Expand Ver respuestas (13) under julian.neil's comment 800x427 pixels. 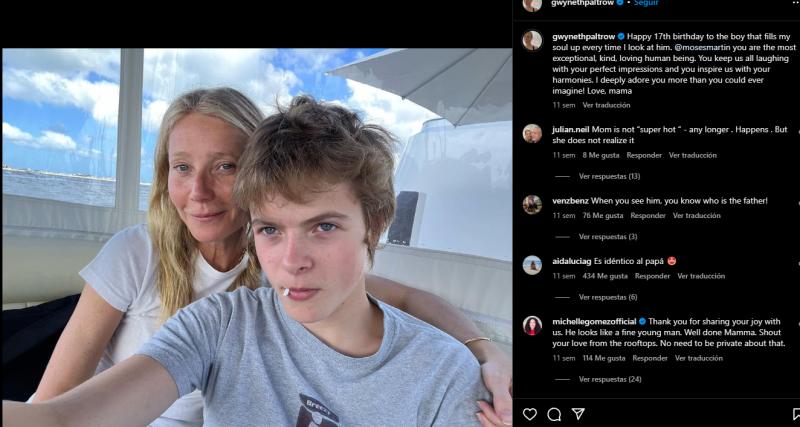pos(609,176)
